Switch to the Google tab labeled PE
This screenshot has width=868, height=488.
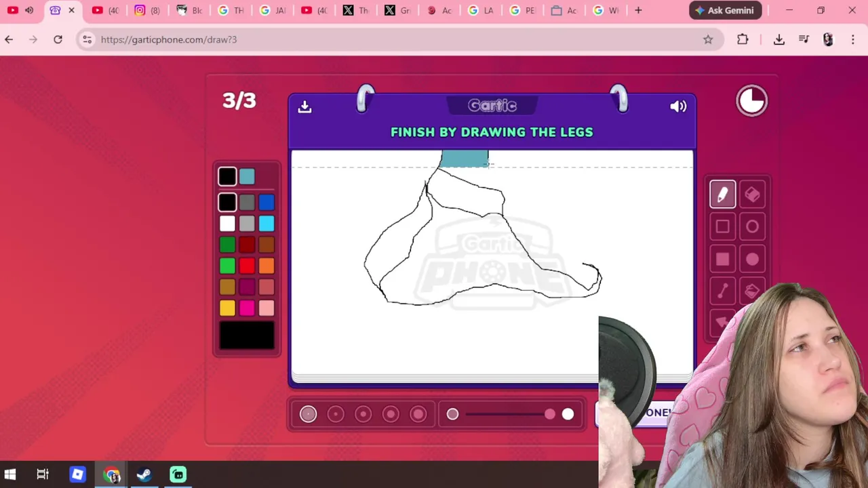pyautogui.click(x=523, y=10)
